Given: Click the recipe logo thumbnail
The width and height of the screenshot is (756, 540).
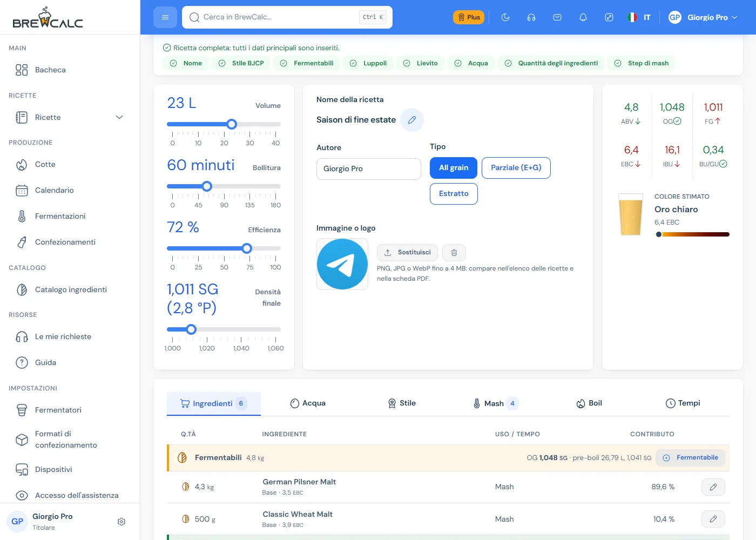Looking at the screenshot, I should [342, 264].
